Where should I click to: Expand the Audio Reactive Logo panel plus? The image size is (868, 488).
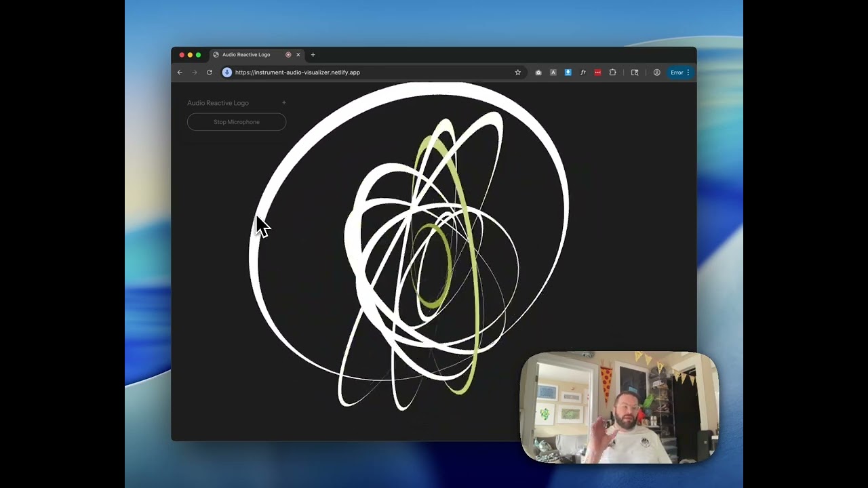284,103
